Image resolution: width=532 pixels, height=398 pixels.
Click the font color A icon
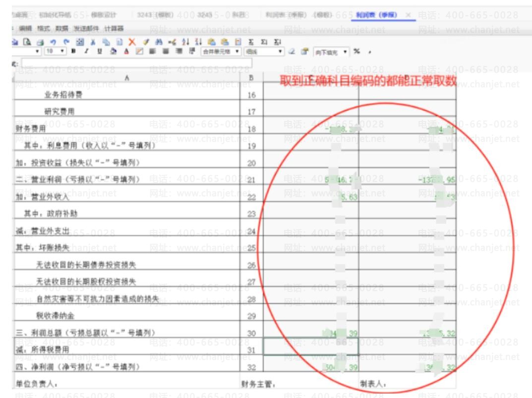[126, 51]
